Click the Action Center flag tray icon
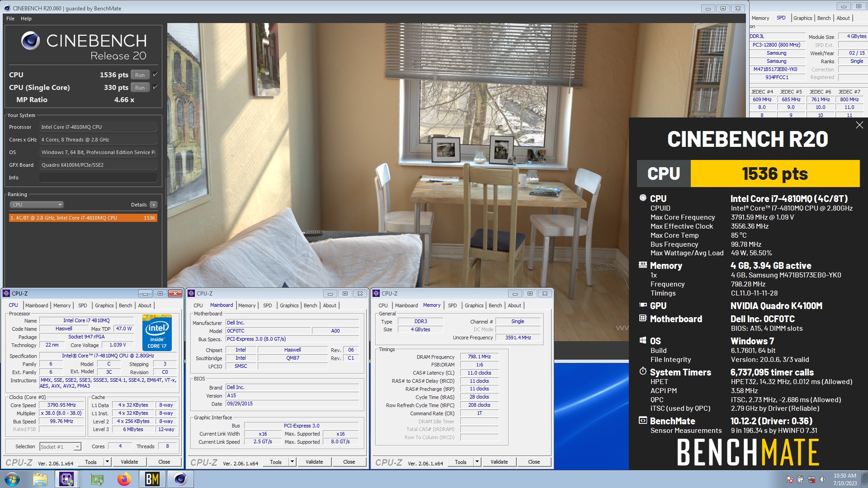Screen dimensions: 868x488 tap(790, 479)
